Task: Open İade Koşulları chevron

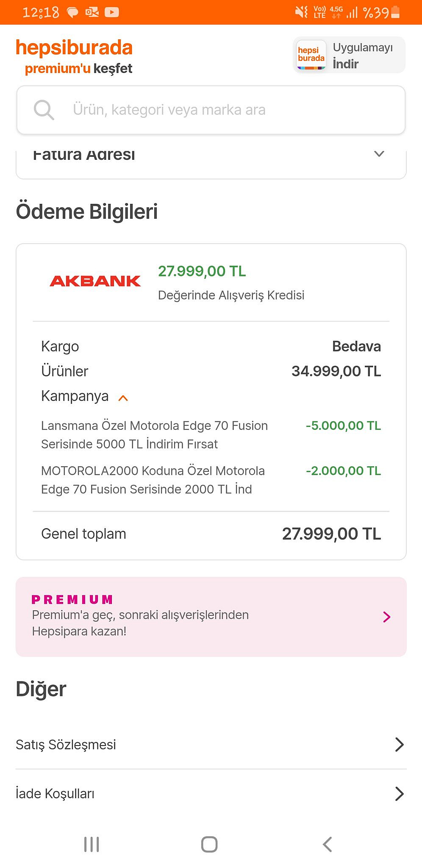Action: (x=399, y=793)
